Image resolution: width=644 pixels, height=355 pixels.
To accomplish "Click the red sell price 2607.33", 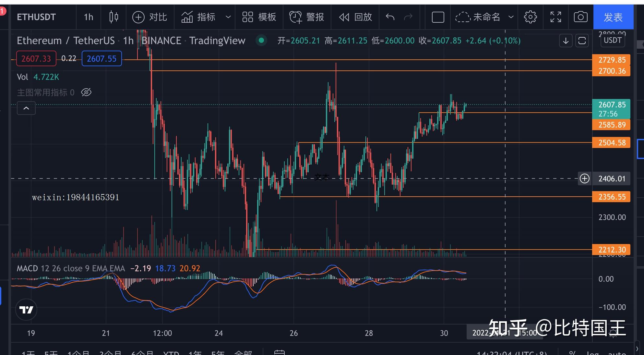I will [36, 59].
